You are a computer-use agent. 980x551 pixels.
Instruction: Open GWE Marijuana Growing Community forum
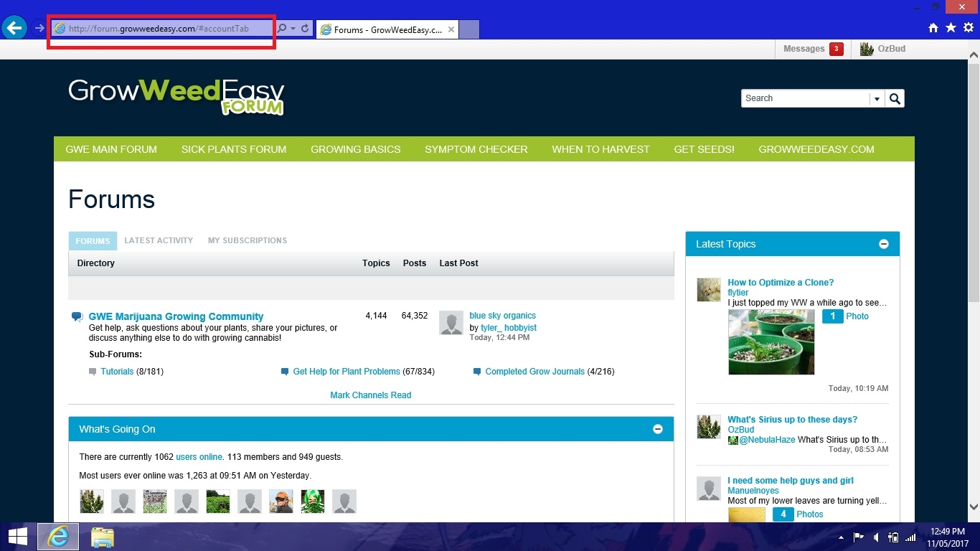tap(176, 316)
